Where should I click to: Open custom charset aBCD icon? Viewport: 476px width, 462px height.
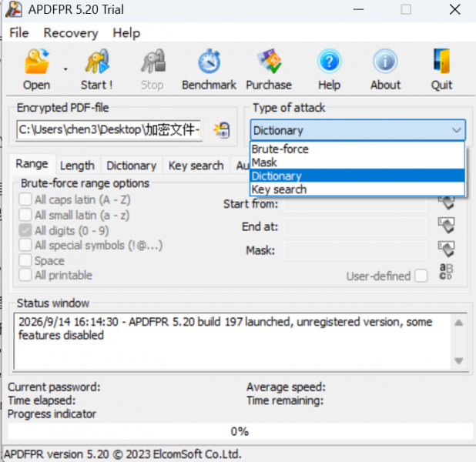(x=446, y=272)
